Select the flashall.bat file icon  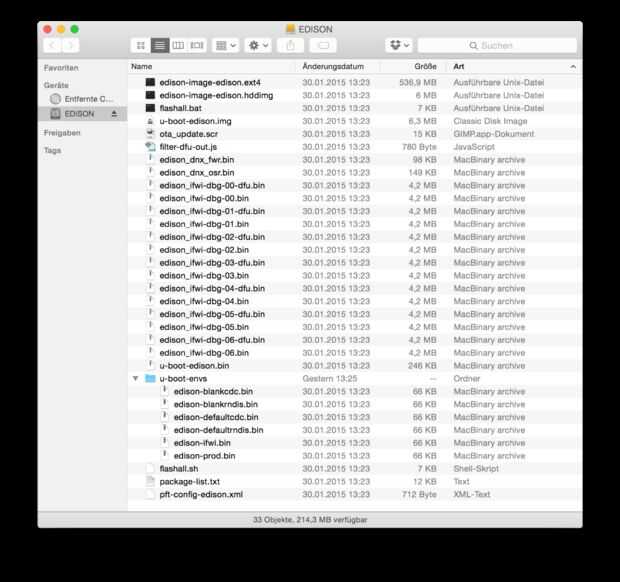point(150,108)
